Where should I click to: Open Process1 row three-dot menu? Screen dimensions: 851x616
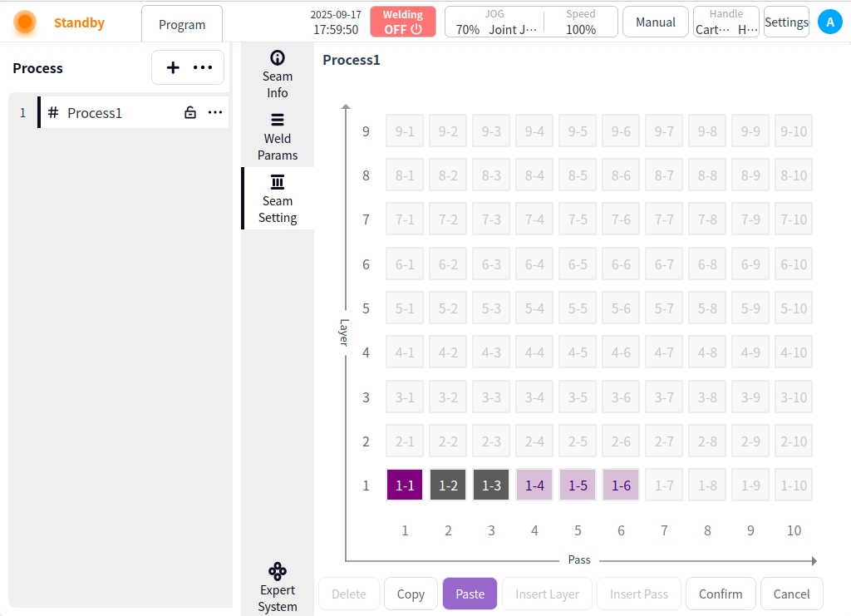(x=215, y=113)
